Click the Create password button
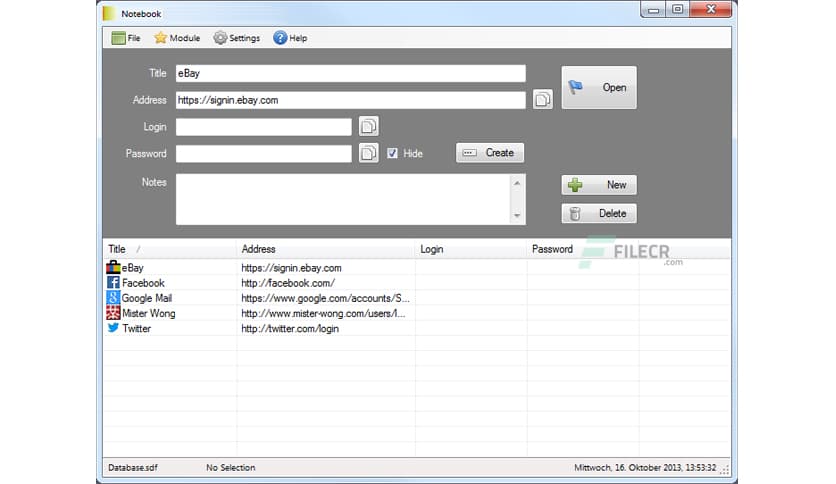Image resolution: width=836 pixels, height=484 pixels. click(490, 152)
